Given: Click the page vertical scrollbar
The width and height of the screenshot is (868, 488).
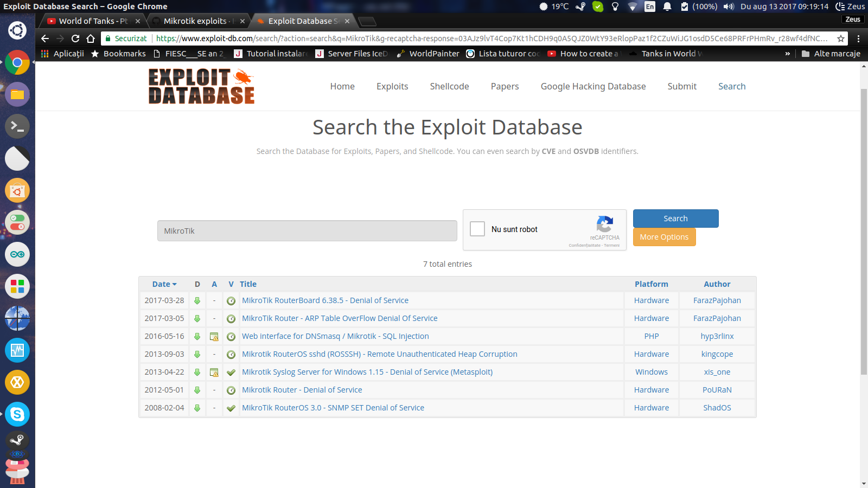Looking at the screenshot, I should pos(864,231).
